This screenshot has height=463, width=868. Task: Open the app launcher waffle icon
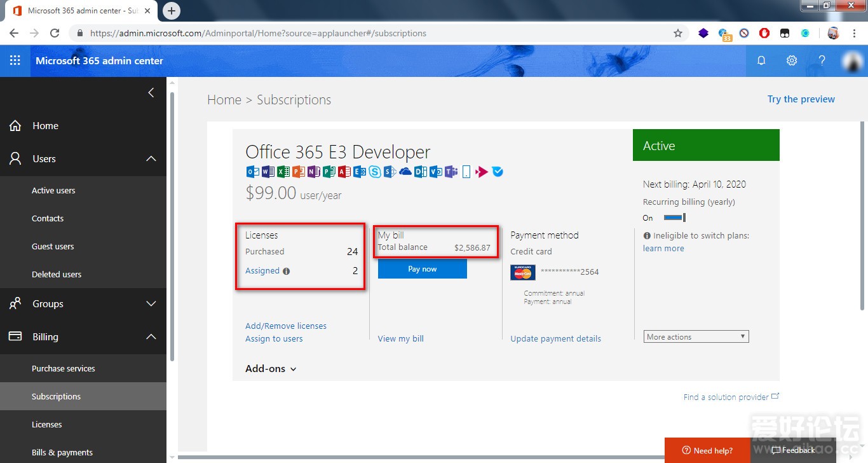[15, 60]
